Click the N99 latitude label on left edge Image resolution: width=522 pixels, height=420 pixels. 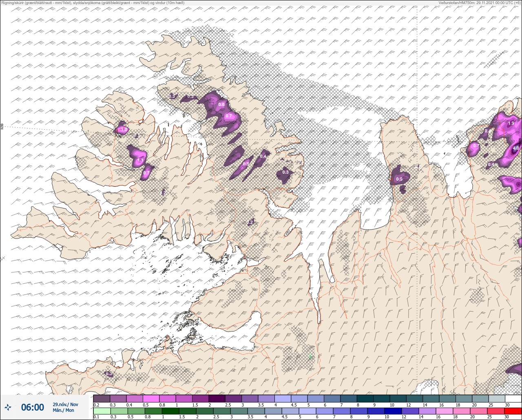click(2, 127)
